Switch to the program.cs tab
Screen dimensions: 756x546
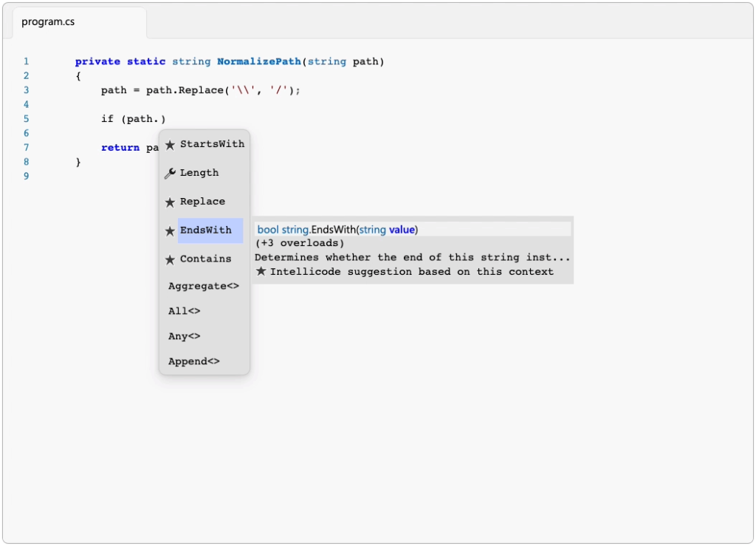pos(48,21)
